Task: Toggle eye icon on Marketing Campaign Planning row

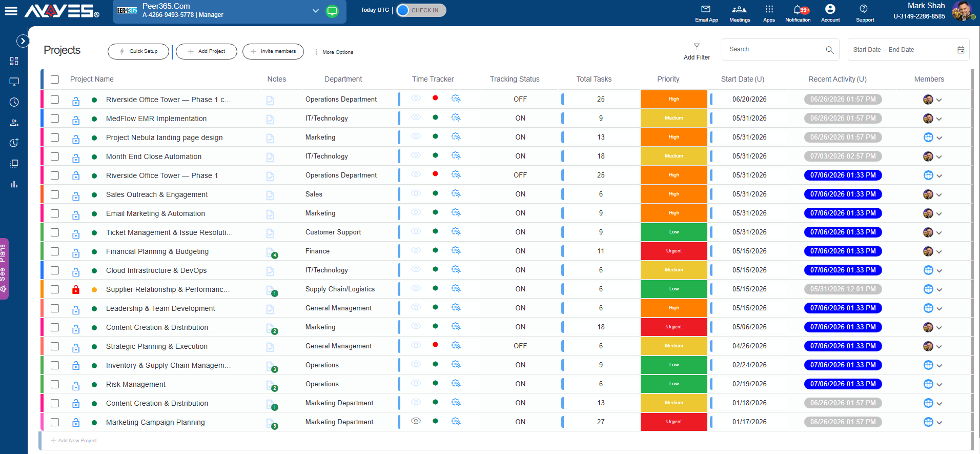Action: [x=416, y=421]
